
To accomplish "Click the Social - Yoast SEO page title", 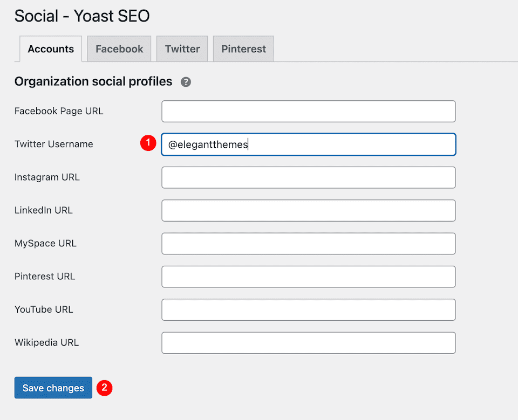I will [81, 16].
